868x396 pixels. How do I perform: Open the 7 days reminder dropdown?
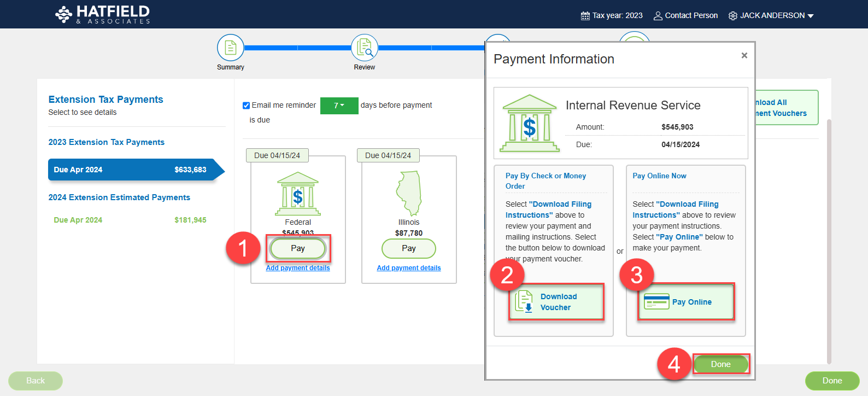[339, 106]
